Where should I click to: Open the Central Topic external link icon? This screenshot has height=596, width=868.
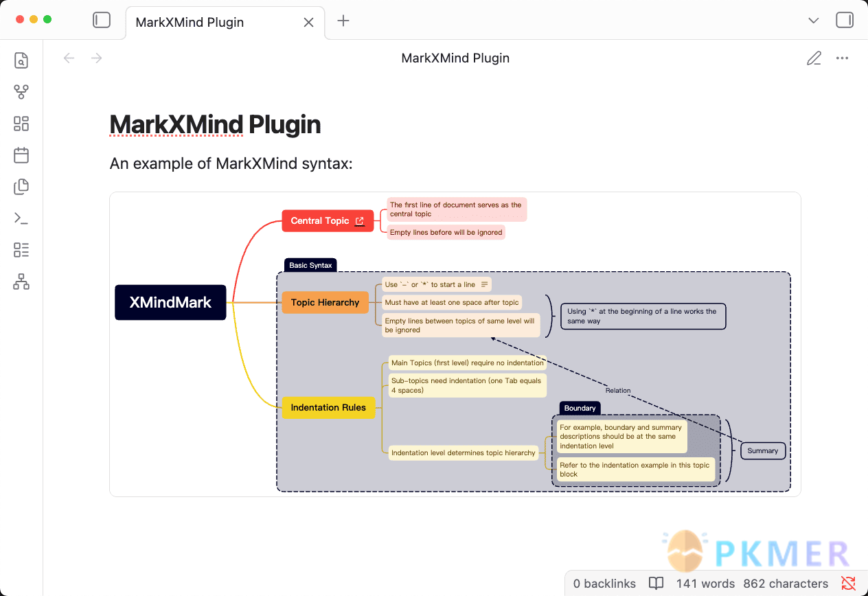click(x=360, y=221)
